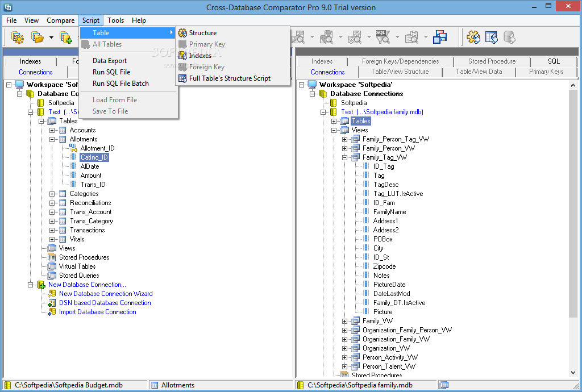Click the SQL compare toolbar icon
Screen dimensions: 582x392
point(383,37)
